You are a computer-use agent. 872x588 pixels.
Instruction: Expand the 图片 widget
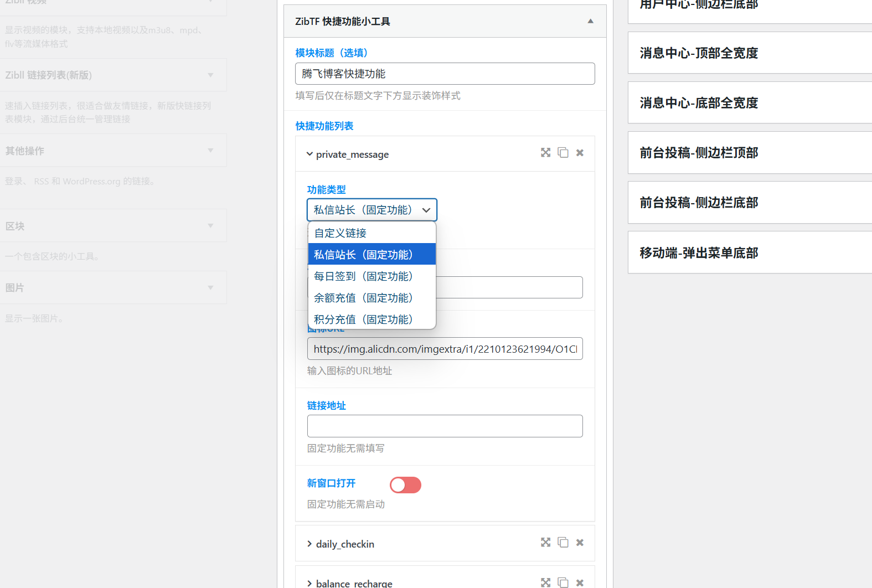(x=210, y=287)
